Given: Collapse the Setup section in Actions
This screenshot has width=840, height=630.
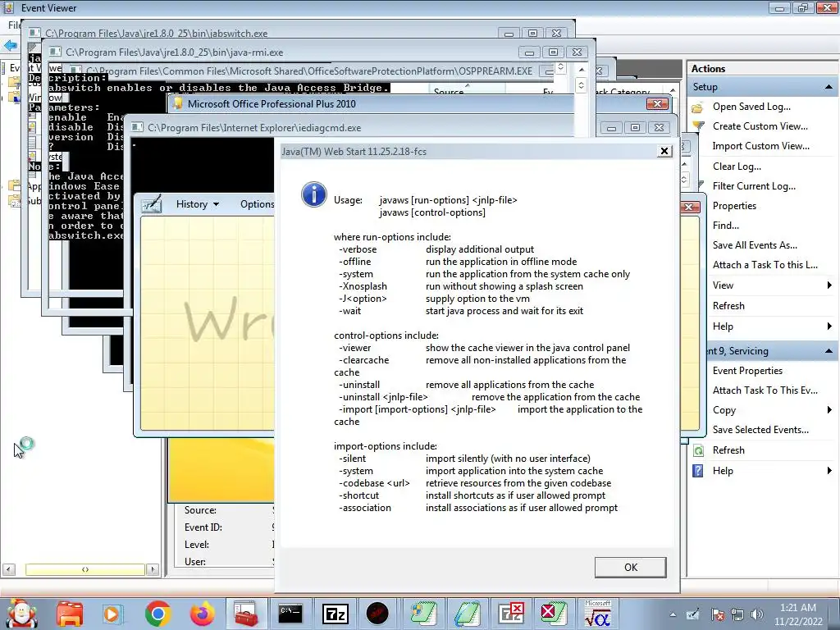Looking at the screenshot, I should click(829, 87).
